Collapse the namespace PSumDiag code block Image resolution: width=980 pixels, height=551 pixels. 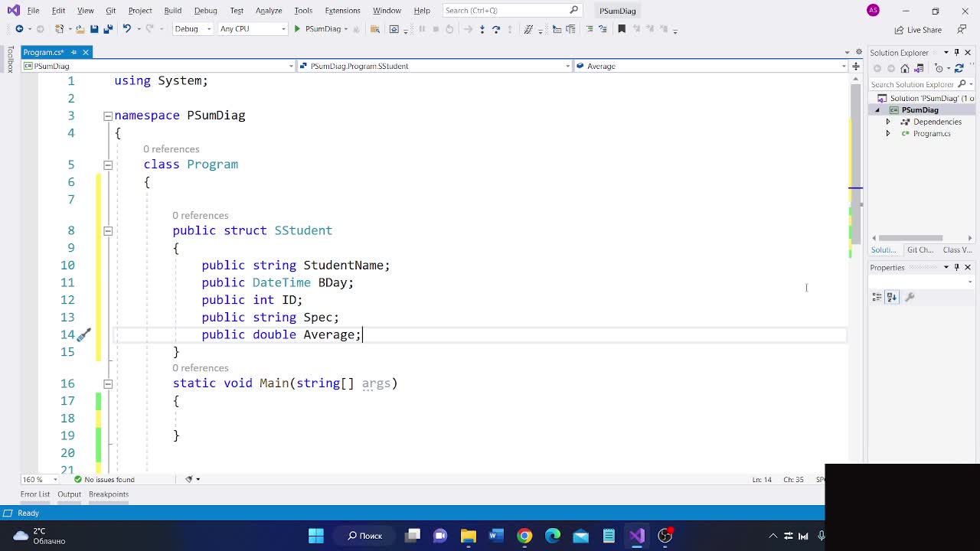108,116
